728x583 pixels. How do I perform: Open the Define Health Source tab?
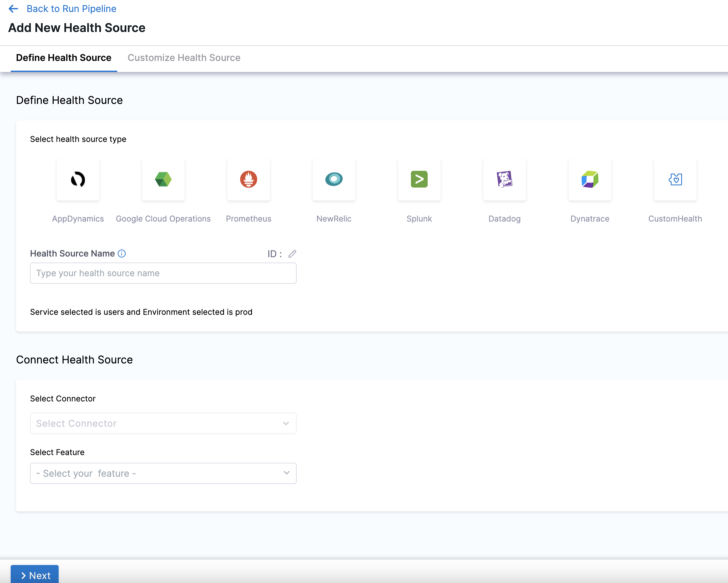[63, 58]
